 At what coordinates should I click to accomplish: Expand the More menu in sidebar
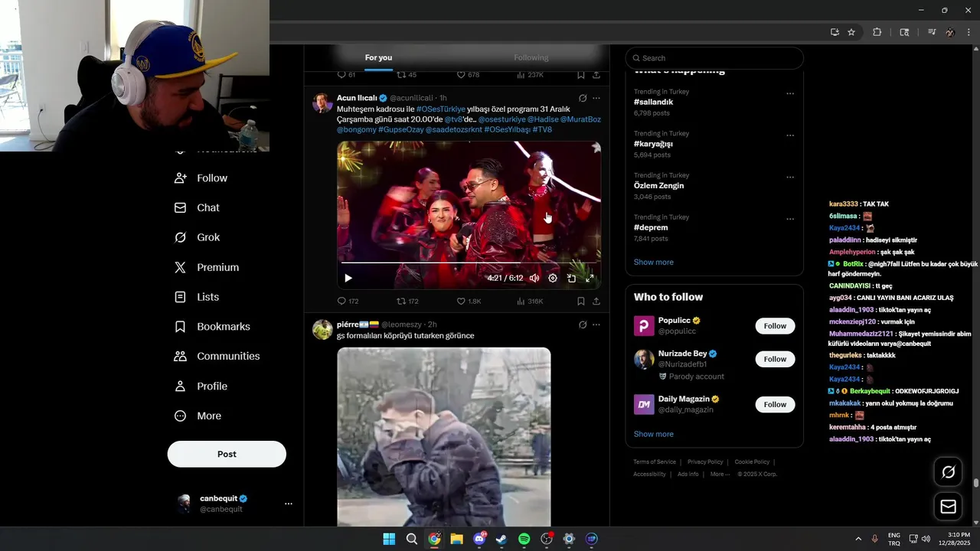[198, 416]
